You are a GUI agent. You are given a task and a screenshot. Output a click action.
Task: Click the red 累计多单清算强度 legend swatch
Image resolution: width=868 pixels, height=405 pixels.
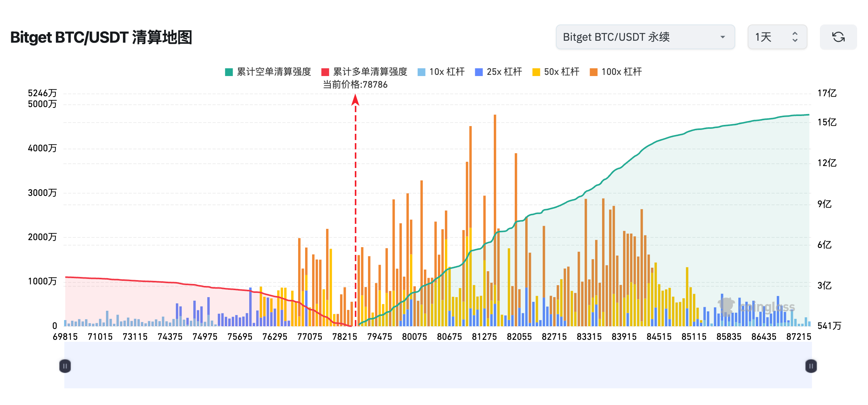tap(325, 72)
